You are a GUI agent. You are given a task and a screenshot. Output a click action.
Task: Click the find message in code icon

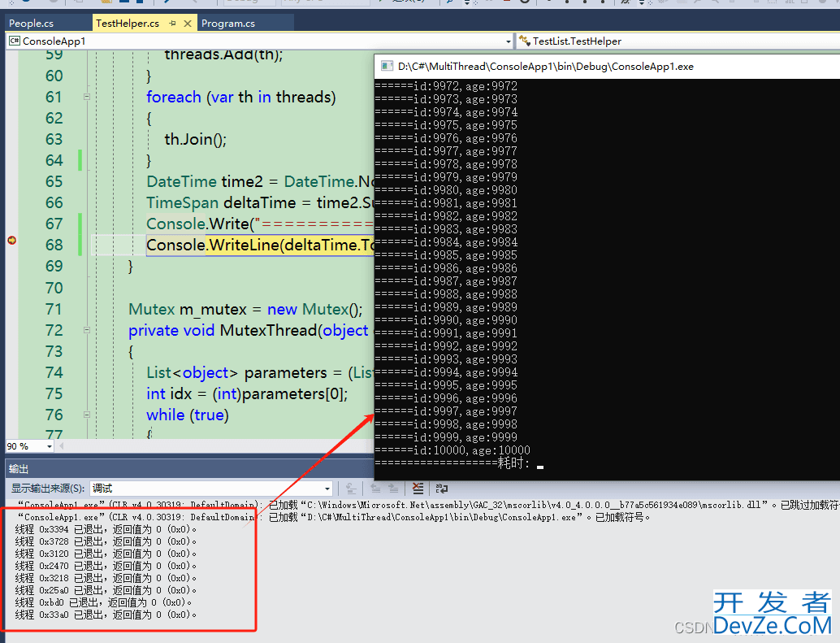coord(351,489)
